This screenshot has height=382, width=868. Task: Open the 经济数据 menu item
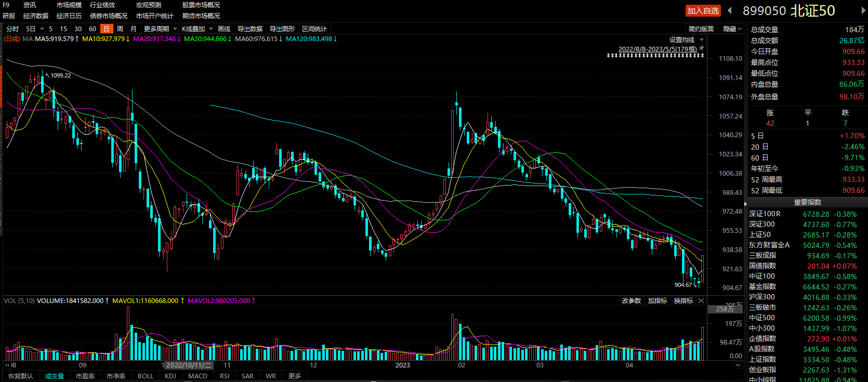coord(36,16)
